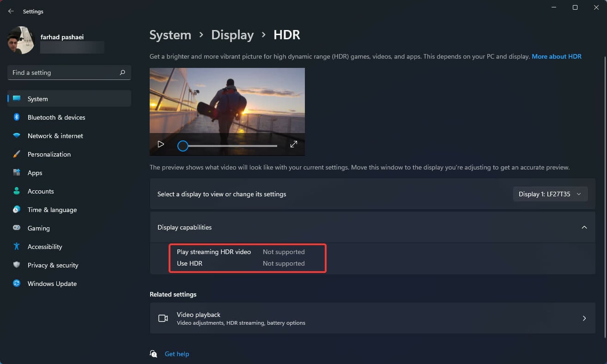
Task: Open the More about HDR link
Action: [556, 56]
